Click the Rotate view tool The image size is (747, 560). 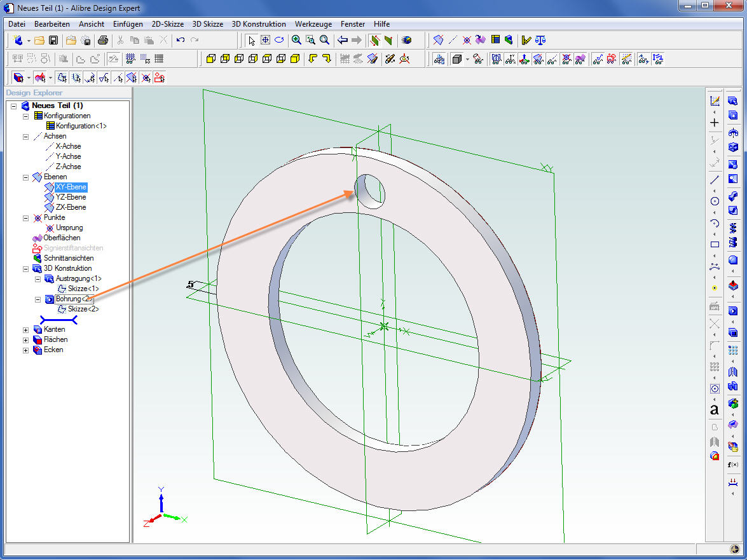[279, 40]
